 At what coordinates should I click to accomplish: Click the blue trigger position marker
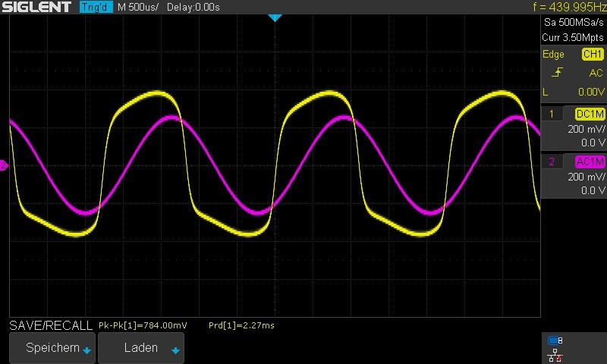point(275,17)
